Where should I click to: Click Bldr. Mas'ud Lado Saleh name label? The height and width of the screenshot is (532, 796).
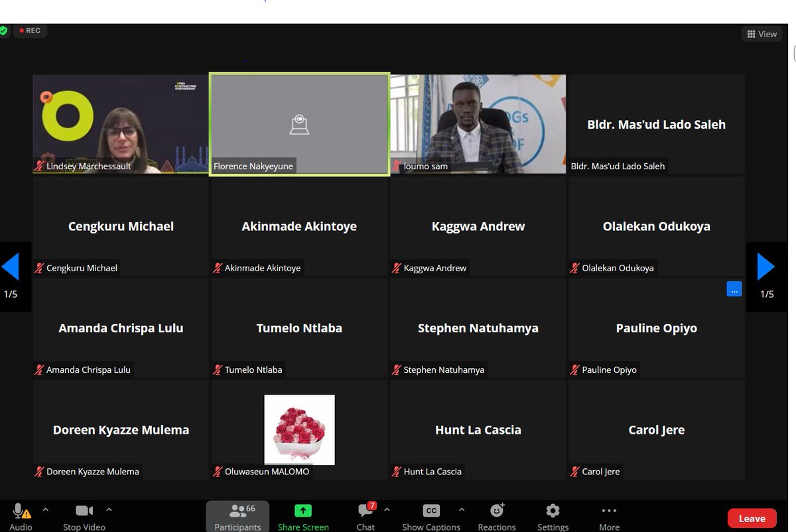point(618,166)
